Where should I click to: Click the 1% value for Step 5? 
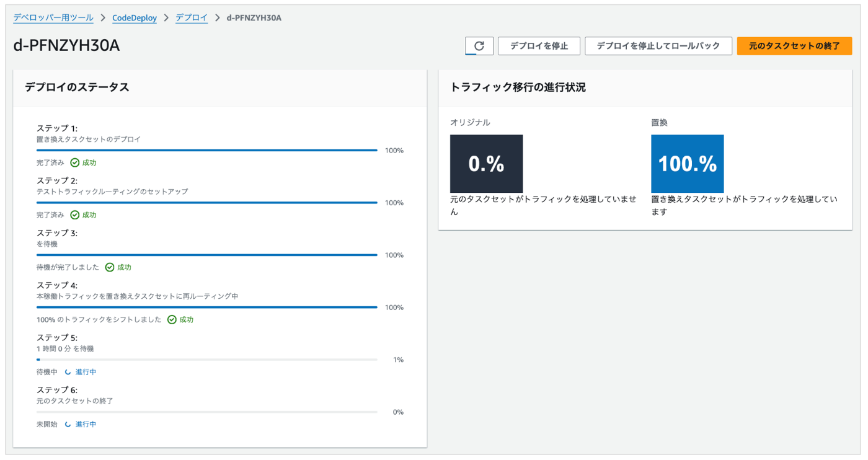click(x=398, y=360)
